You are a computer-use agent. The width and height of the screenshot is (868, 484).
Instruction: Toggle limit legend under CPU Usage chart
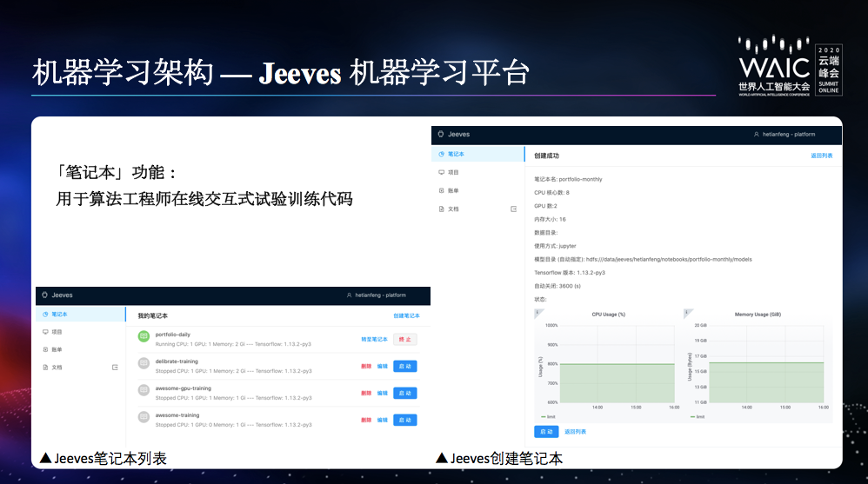tap(548, 416)
